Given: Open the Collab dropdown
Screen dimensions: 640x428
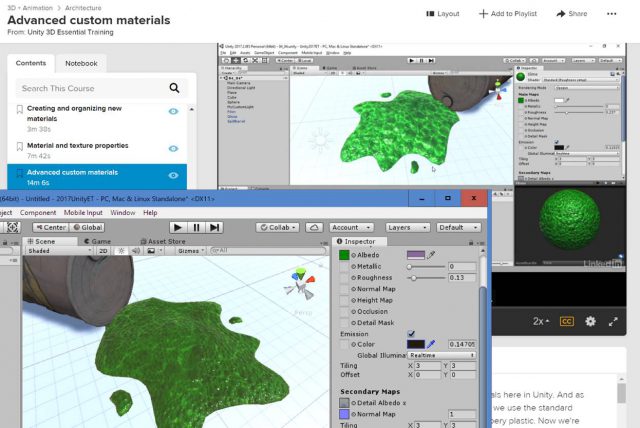Looking at the screenshot, I should (x=278, y=227).
